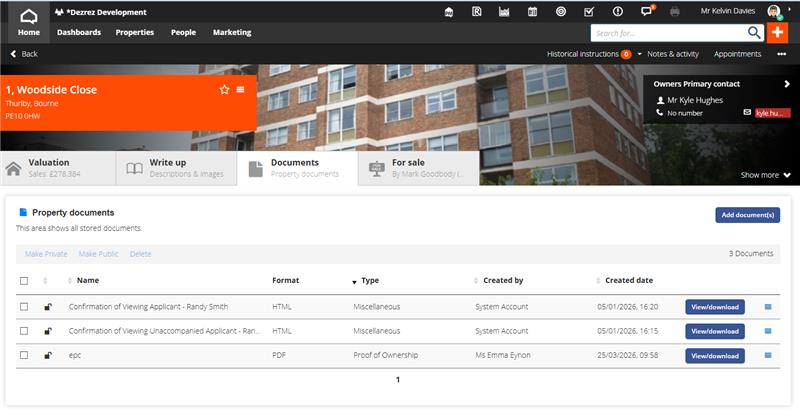Click the Add document(s) button

click(747, 215)
